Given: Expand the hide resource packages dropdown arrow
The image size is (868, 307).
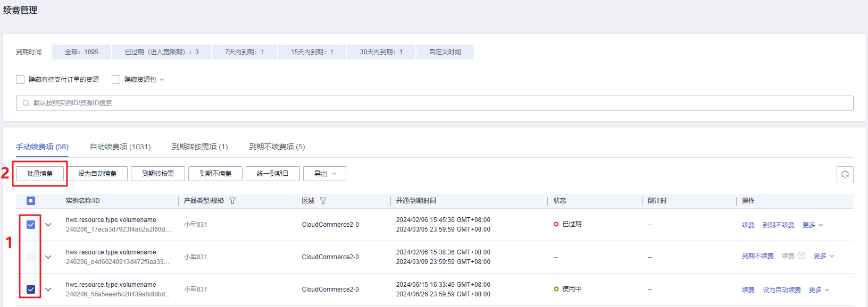Looking at the screenshot, I should [x=162, y=80].
